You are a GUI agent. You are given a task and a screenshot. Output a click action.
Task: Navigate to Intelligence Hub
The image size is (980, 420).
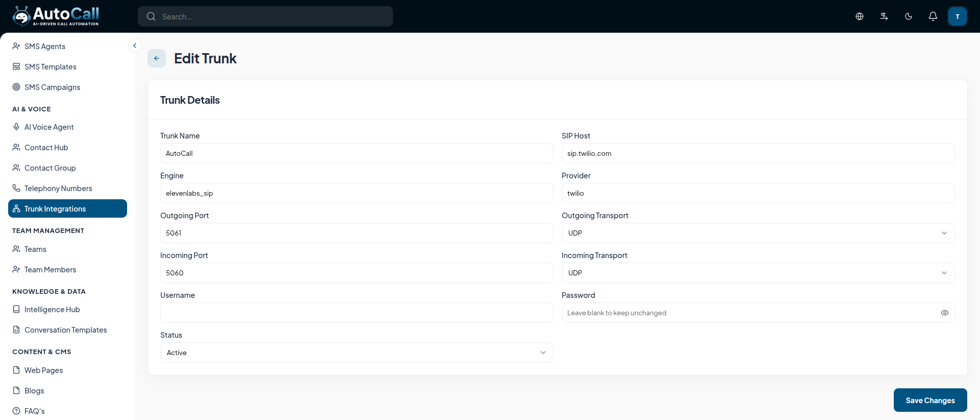67,309
